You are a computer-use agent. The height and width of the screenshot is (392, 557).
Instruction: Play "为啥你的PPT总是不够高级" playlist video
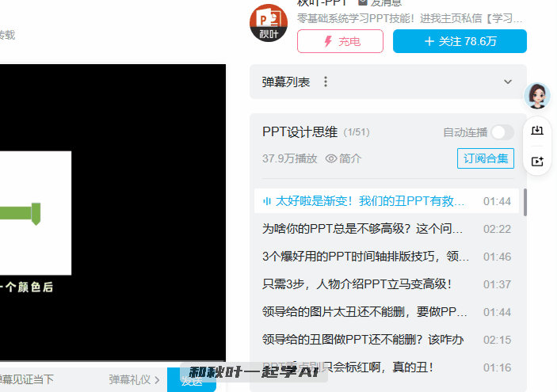(363, 229)
